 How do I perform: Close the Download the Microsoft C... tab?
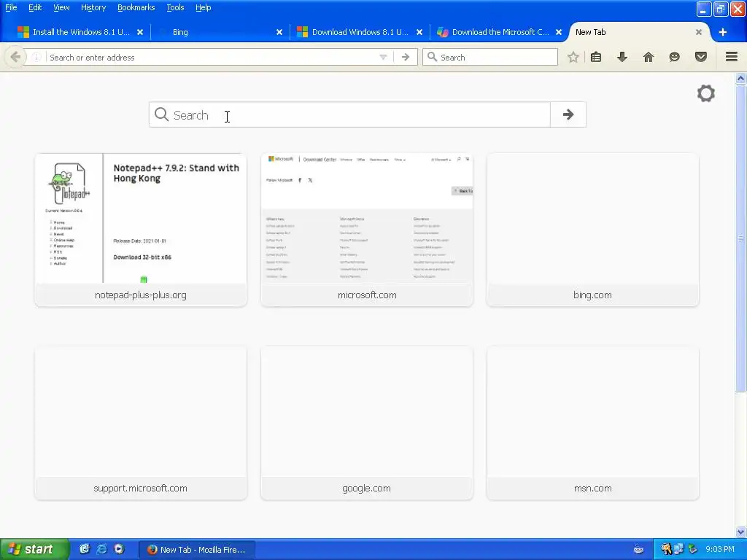tap(559, 32)
